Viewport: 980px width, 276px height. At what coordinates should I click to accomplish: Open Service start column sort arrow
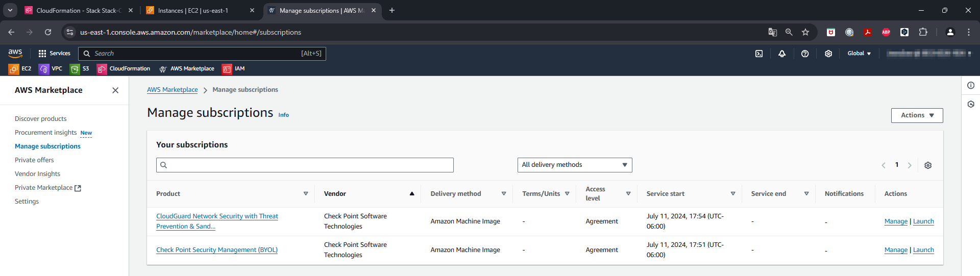click(733, 194)
